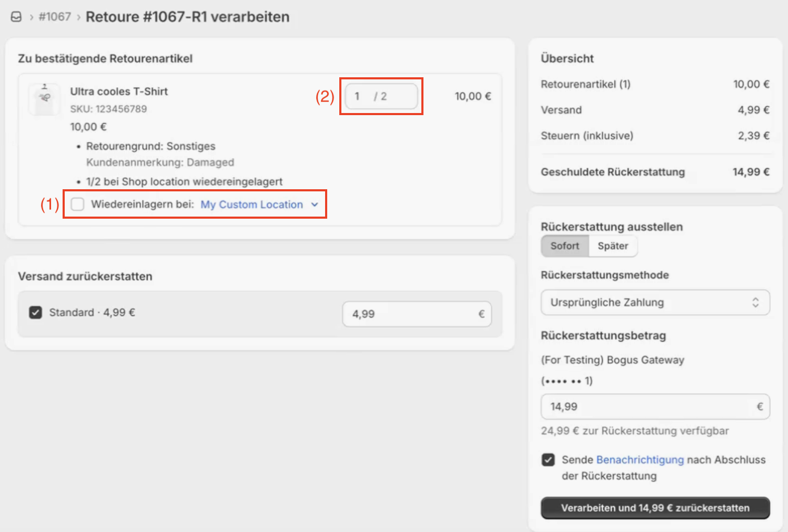The image size is (788, 532).
Task: Enable the Wiedereinlagern bei checkbox
Action: [x=78, y=204]
